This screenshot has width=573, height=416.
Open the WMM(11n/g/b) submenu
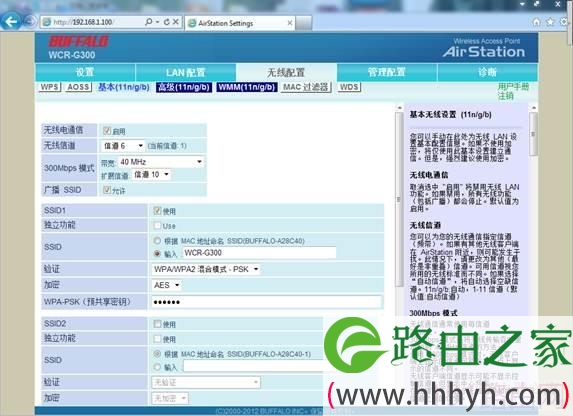point(247,87)
